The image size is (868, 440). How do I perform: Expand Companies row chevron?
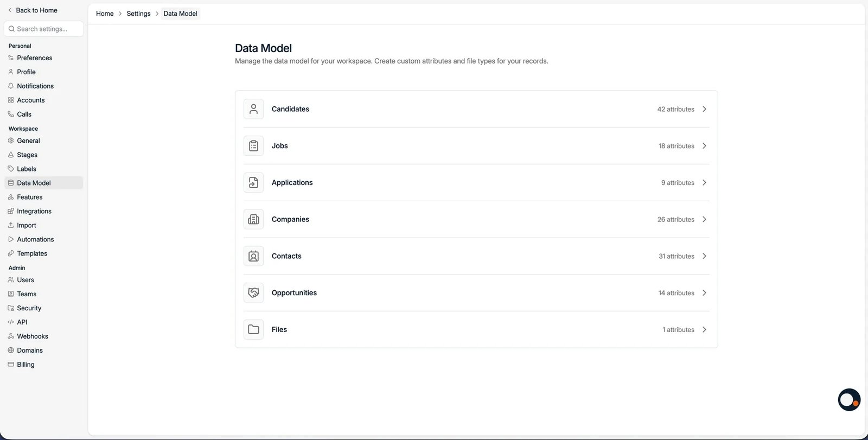704,219
